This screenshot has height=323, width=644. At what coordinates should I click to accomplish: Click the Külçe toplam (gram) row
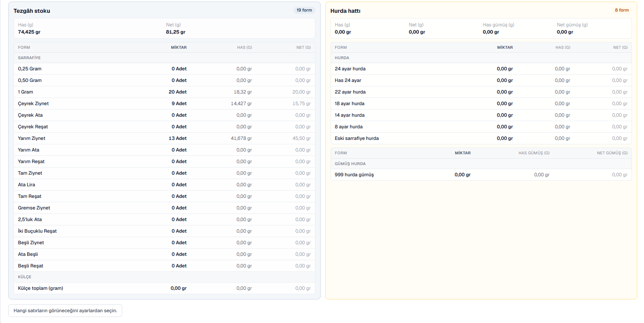(164, 288)
